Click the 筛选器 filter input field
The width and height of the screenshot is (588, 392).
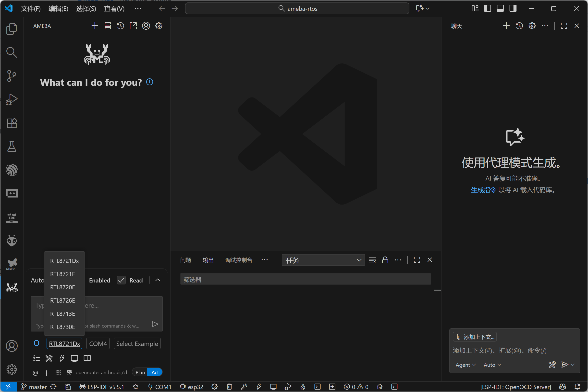coord(305,280)
